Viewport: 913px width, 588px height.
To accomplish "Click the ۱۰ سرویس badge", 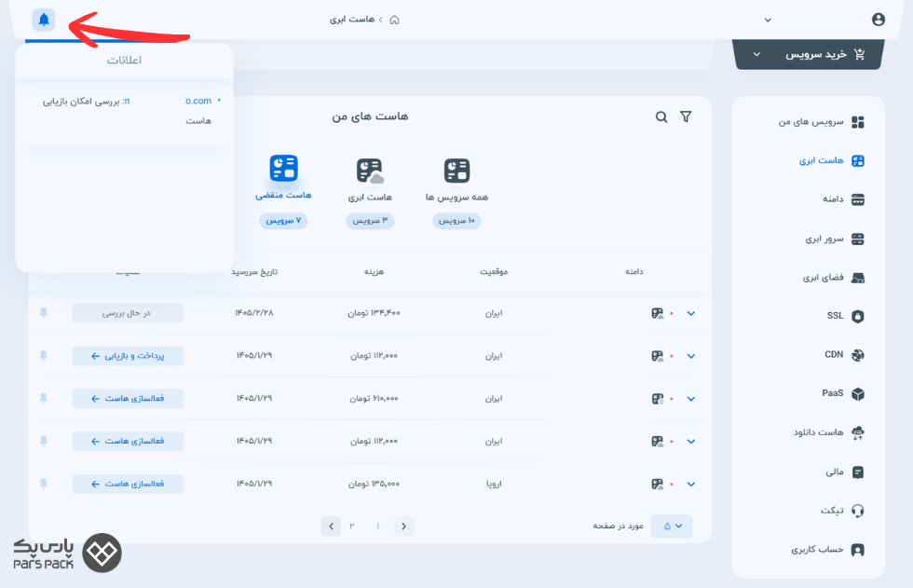I will coord(456,221).
